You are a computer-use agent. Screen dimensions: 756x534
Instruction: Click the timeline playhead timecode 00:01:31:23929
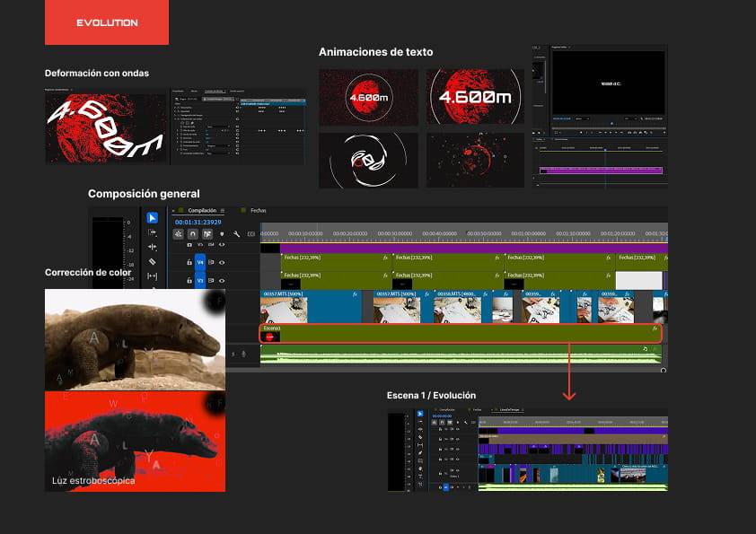(198, 222)
